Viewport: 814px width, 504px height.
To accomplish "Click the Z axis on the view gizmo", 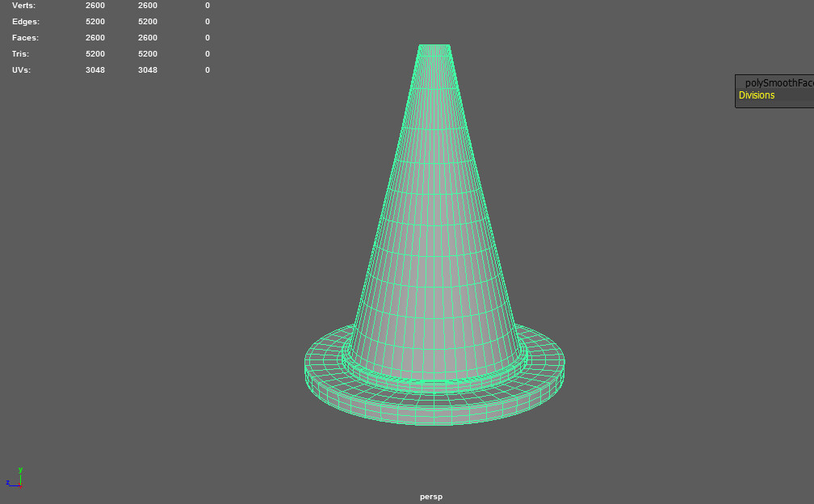I will tap(9, 482).
